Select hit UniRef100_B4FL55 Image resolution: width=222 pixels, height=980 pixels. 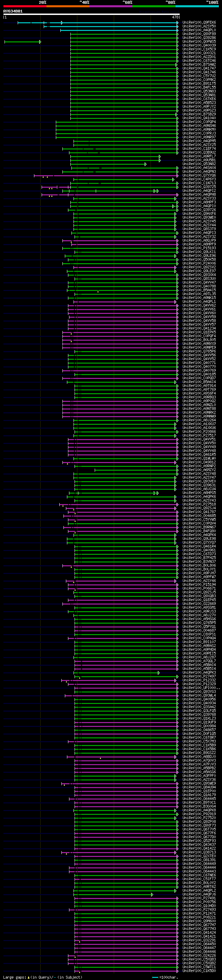(x=199, y=88)
